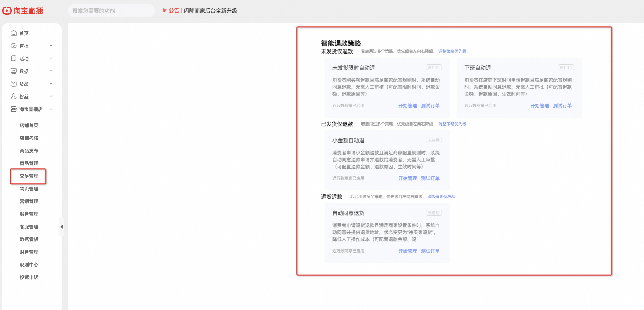
Task: Click the 未发货限时自动退 card title
Action: 354,68
